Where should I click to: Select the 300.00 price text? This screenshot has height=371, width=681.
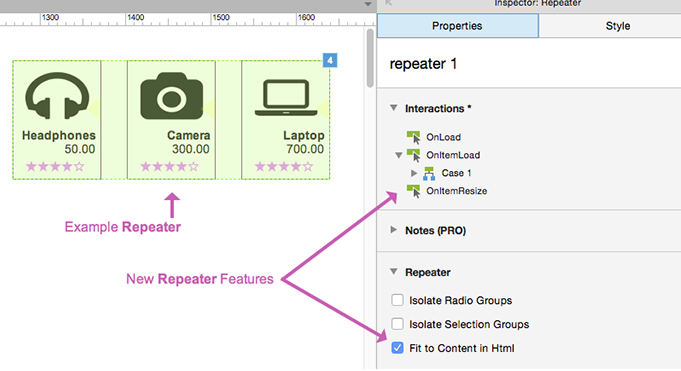coord(191,149)
